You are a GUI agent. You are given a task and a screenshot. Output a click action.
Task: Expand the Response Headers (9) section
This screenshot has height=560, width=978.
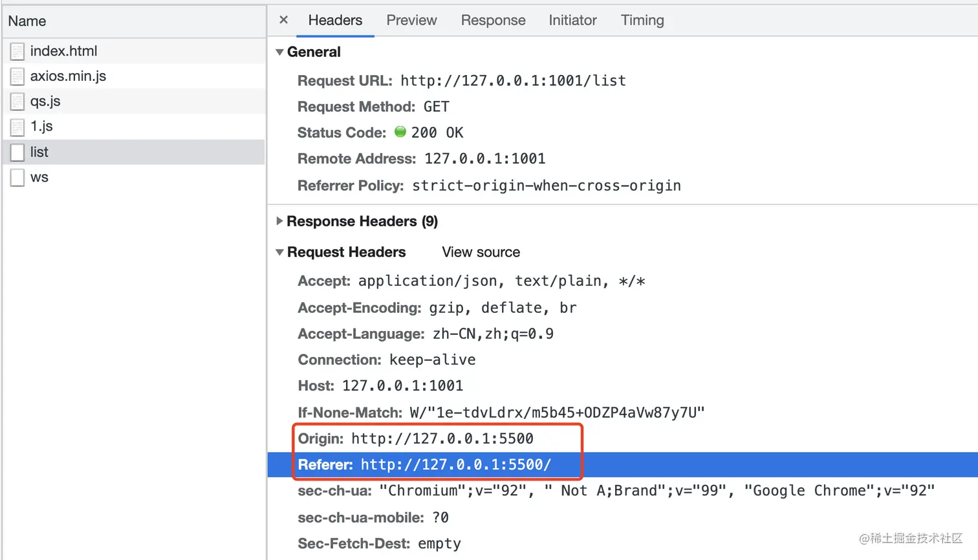(279, 221)
